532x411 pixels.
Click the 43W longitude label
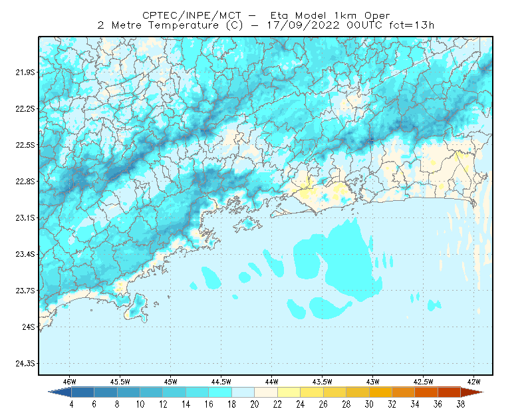point(373,382)
